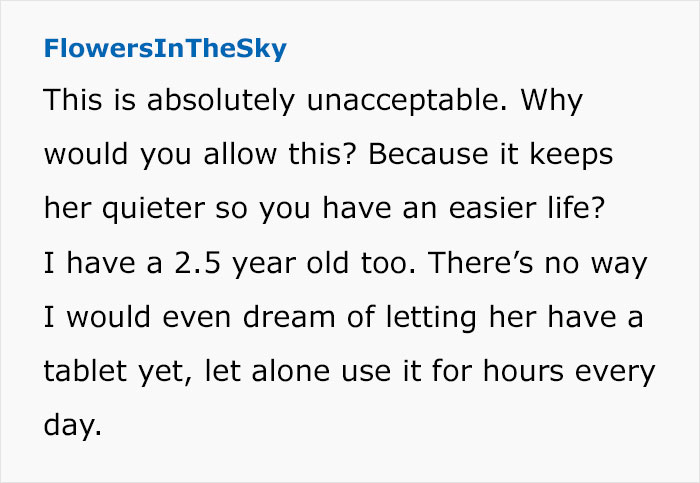Open the FlowersInTheSky user profile link

165,49
